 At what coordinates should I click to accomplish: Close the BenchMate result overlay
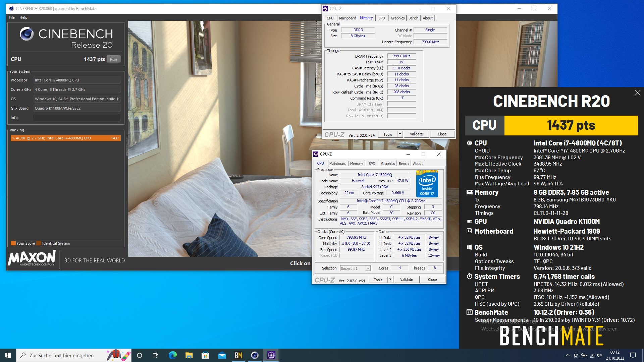tap(638, 93)
